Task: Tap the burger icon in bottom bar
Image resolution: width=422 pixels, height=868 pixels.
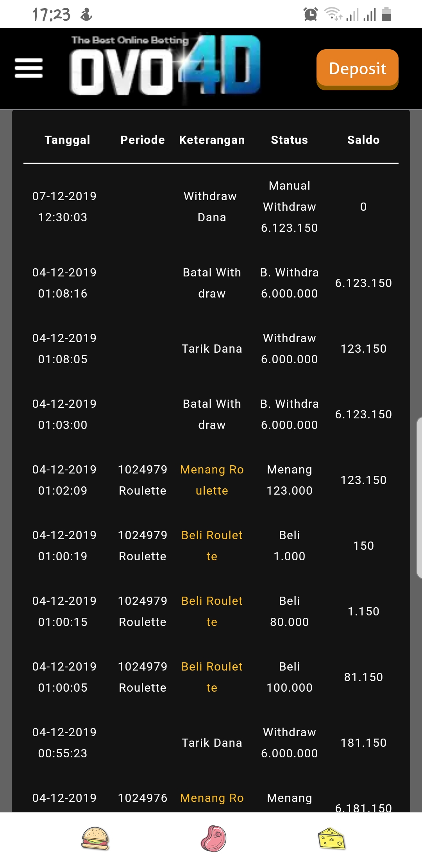Action: click(x=95, y=839)
